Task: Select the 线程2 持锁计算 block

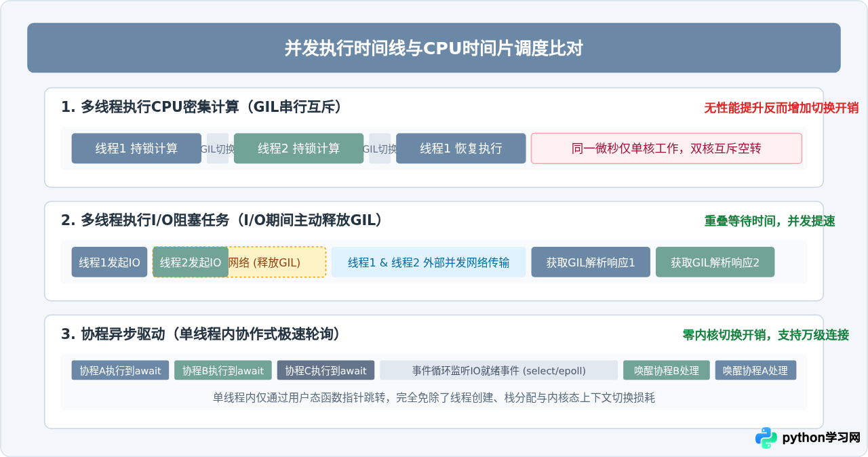Action: pyautogui.click(x=298, y=148)
